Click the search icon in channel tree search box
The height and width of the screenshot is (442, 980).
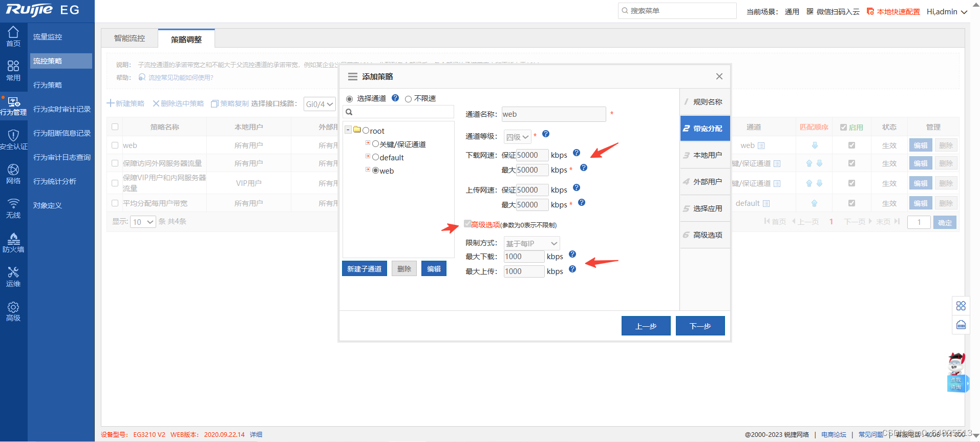tap(349, 112)
